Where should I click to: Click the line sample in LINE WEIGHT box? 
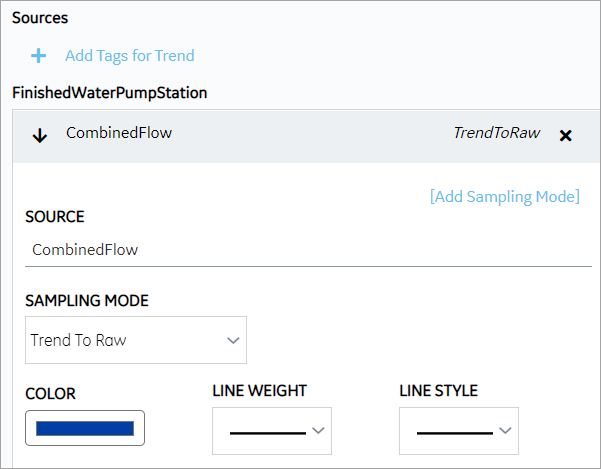[x=268, y=433]
